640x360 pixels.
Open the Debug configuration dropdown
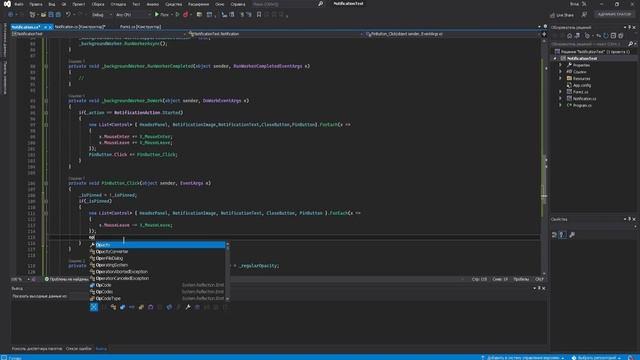click(101, 15)
